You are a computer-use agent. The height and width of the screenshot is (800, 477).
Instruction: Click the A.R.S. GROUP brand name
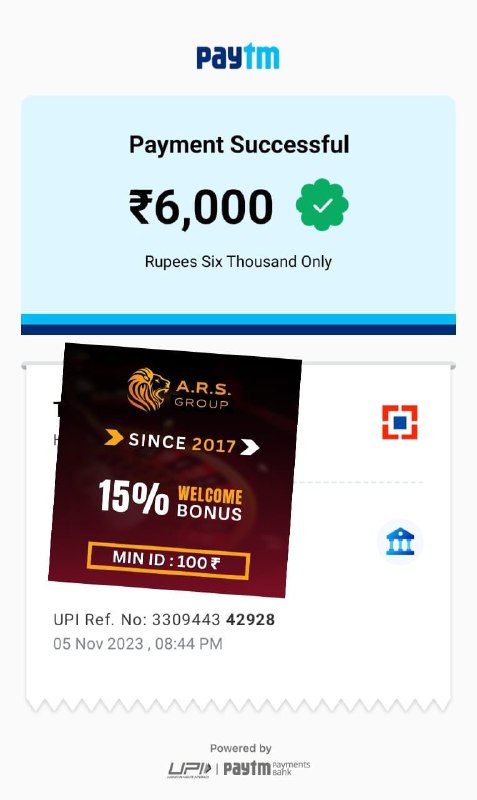[202, 394]
